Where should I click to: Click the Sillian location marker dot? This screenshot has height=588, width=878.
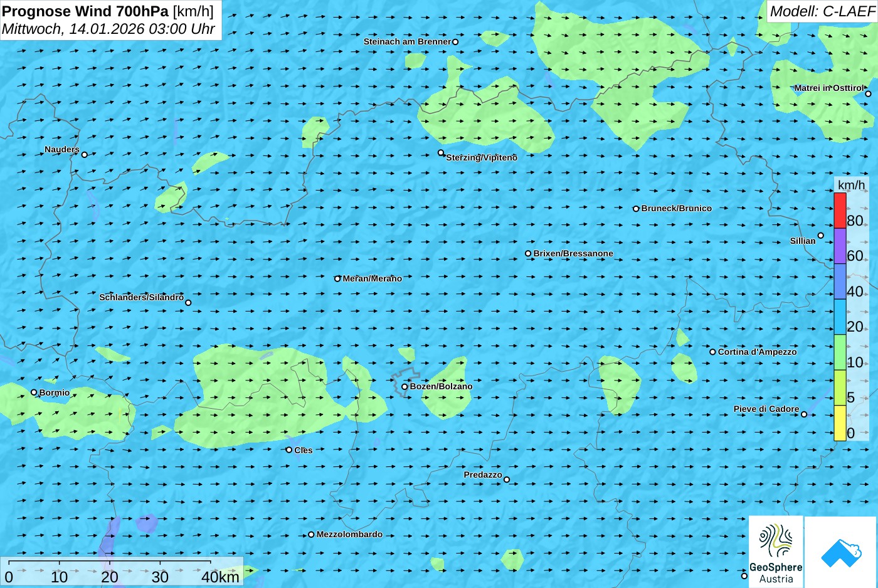[821, 236]
